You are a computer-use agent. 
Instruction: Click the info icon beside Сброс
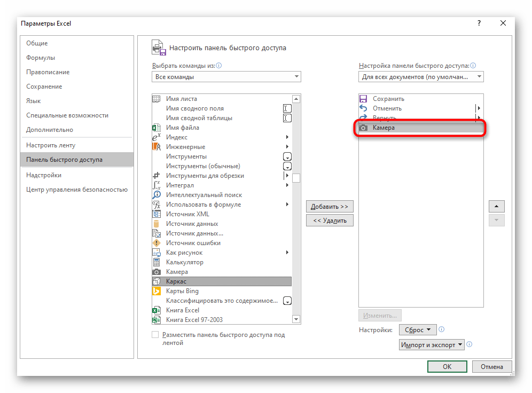tap(441, 329)
